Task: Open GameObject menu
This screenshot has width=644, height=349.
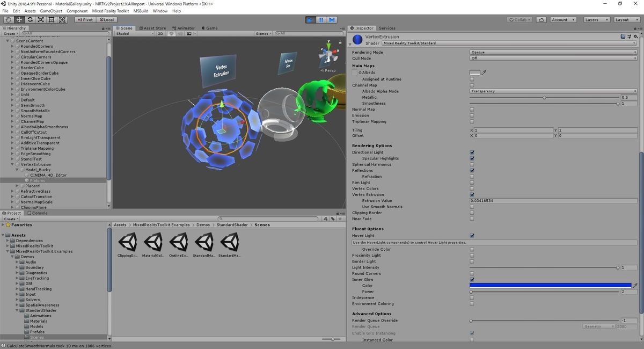Action: (x=51, y=11)
